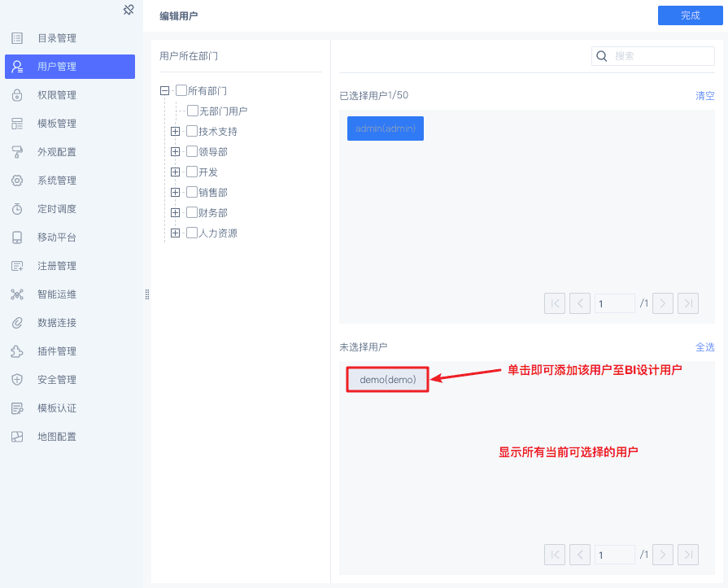Image resolution: width=728 pixels, height=588 pixels.
Task: Check the 技术支持 checkbox
Action: pos(192,131)
